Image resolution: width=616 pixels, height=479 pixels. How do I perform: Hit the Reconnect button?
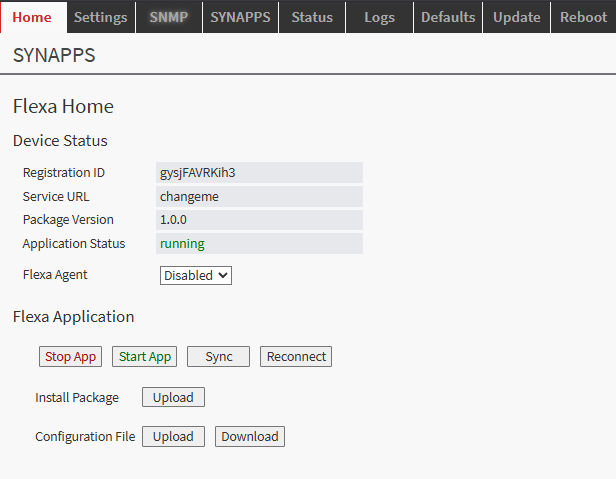pos(296,357)
